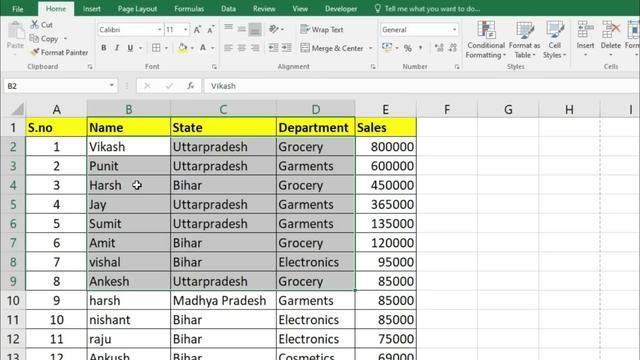Open Conditional Formatting menu
This screenshot has height=360, width=640.
(486, 40)
